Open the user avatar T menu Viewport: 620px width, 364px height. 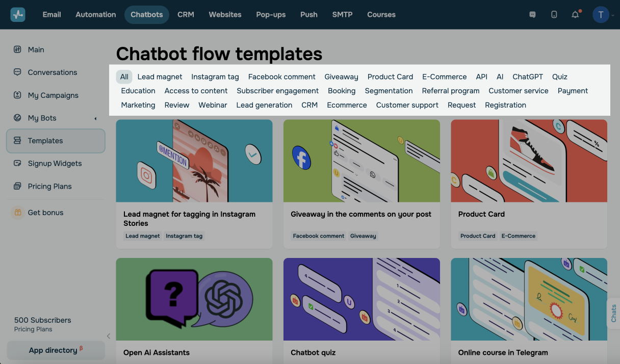tap(601, 14)
